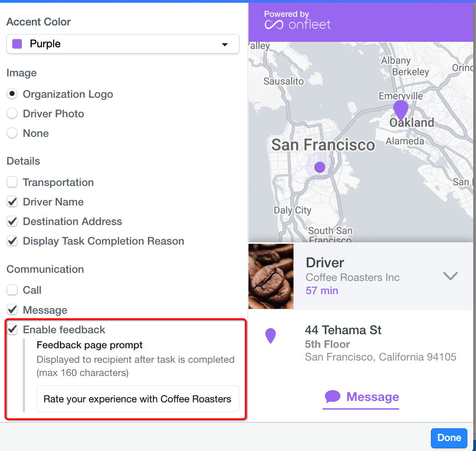
Task: Click the purple address pin icon
Action: [271, 336]
